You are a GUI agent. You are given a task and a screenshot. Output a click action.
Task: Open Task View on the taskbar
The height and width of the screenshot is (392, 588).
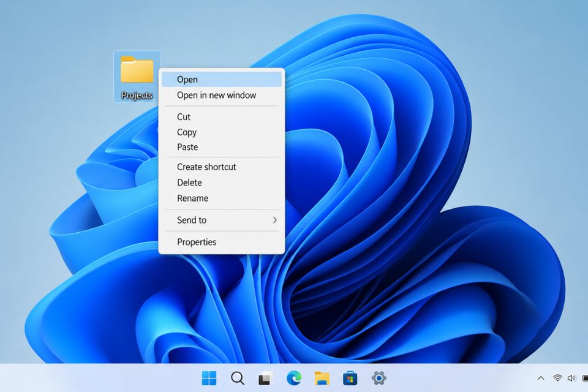[265, 378]
